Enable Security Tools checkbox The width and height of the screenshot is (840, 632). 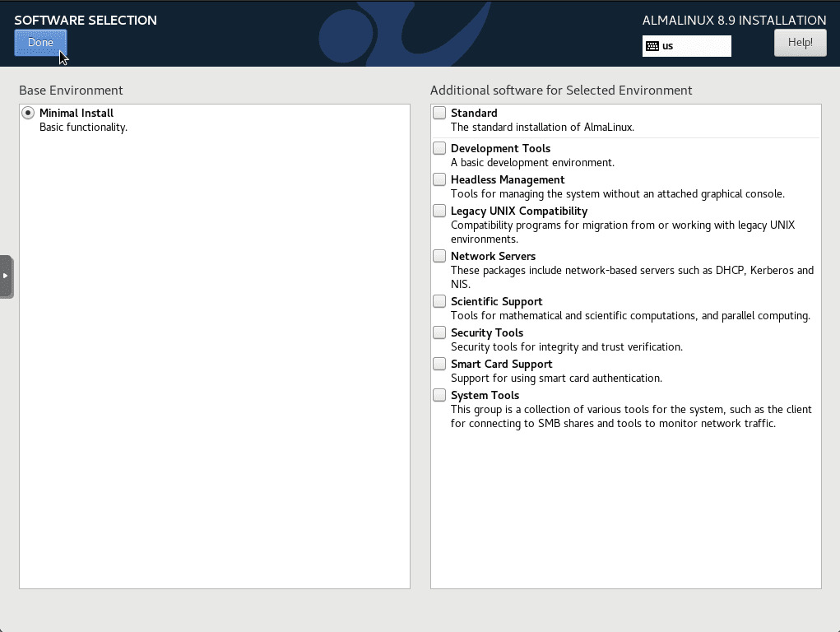440,333
